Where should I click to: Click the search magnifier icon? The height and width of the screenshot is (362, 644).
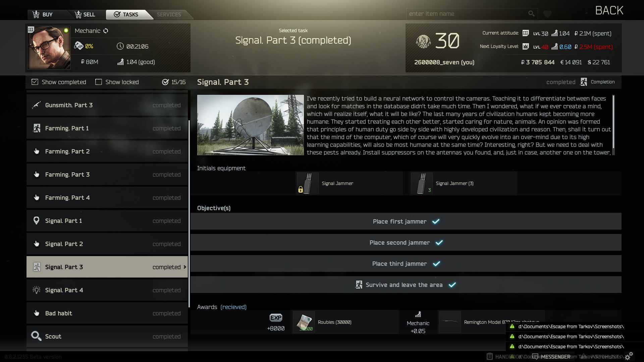coord(531,14)
